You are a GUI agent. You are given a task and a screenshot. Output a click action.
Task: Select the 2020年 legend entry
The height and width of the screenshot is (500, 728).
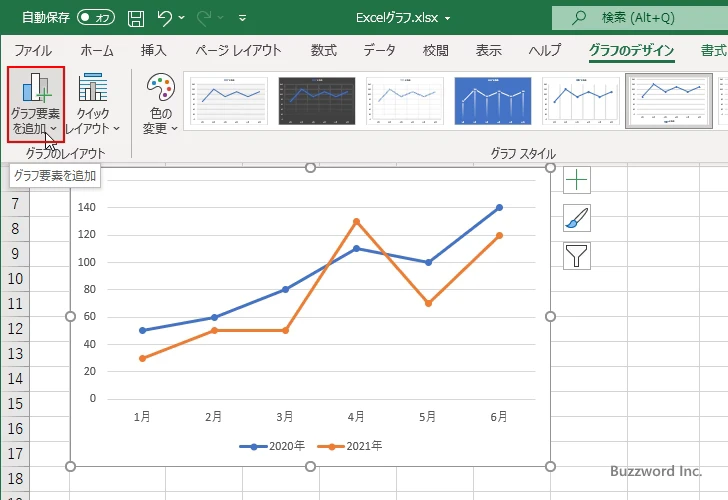[272, 446]
